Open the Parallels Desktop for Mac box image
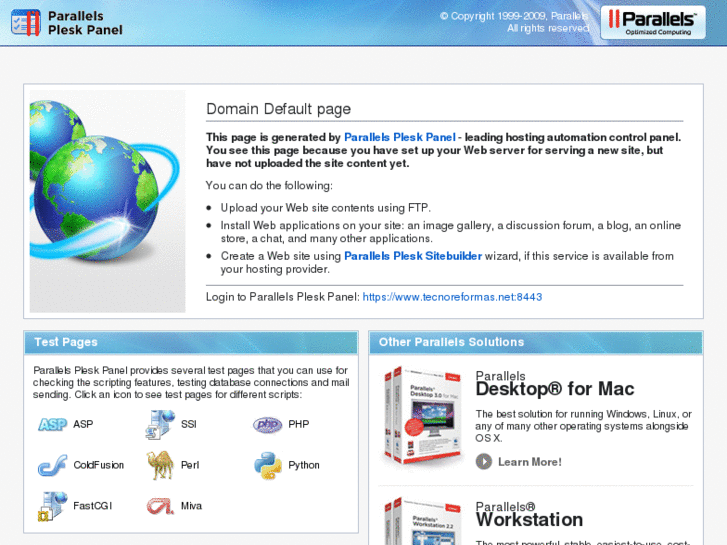This screenshot has height=545, width=727. click(423, 416)
